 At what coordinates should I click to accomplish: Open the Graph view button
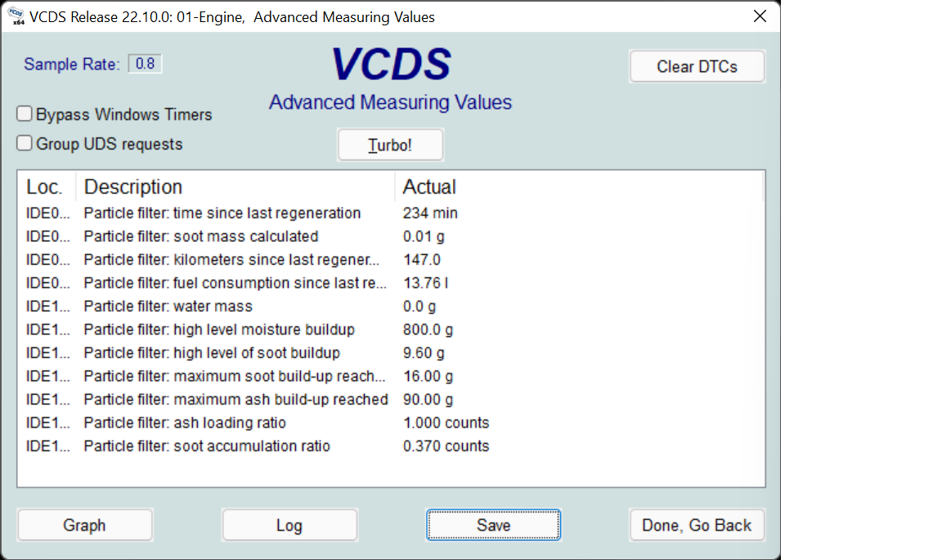coord(85,525)
